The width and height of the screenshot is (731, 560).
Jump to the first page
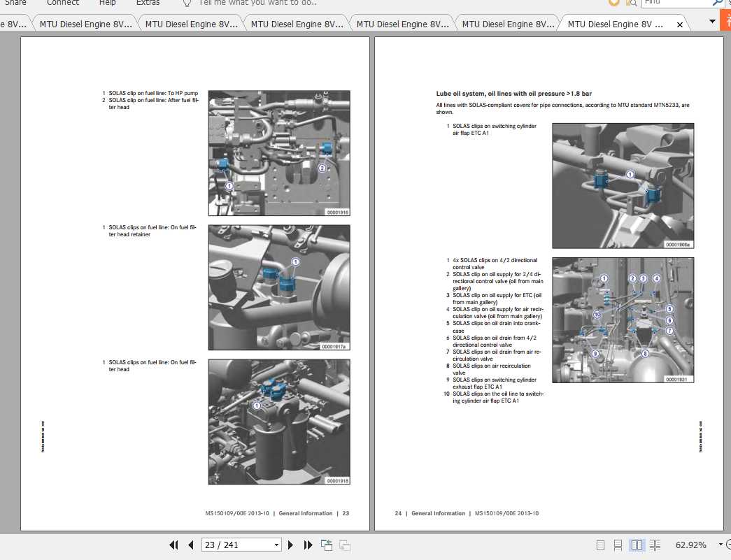pos(174,545)
